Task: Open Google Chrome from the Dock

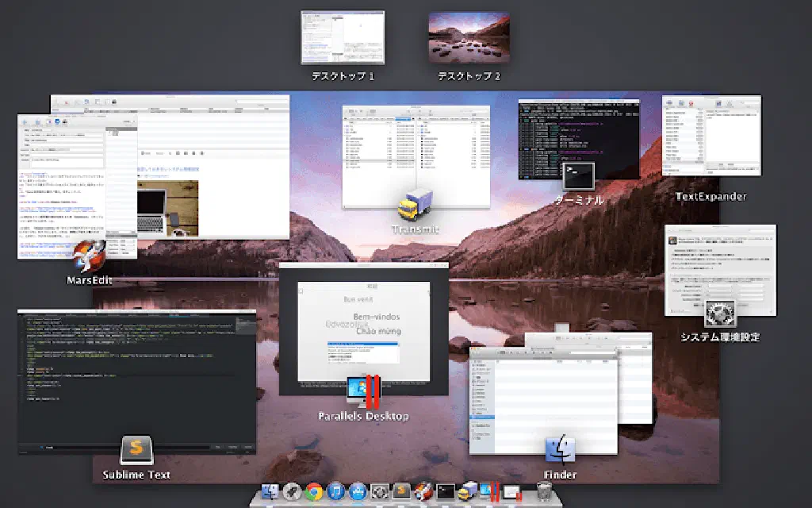Action: (x=314, y=492)
